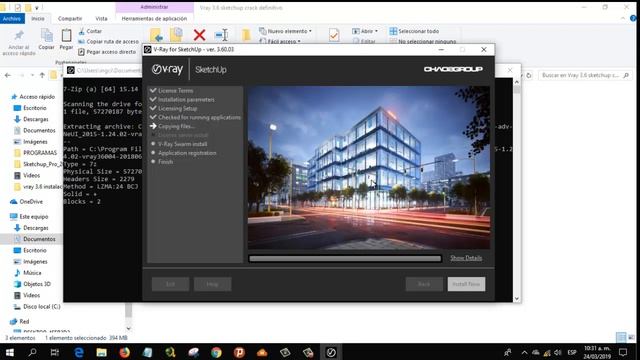Switch to the Compartir ribbon tab

pyautogui.click(x=70, y=18)
